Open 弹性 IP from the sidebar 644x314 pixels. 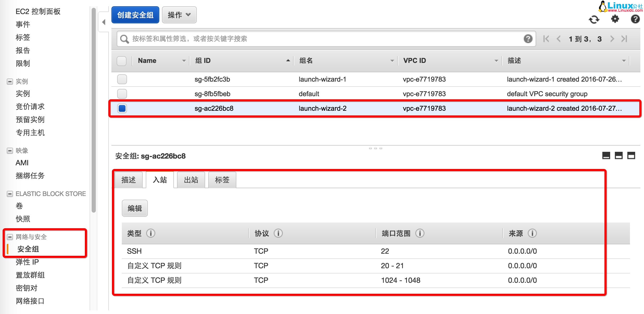27,262
